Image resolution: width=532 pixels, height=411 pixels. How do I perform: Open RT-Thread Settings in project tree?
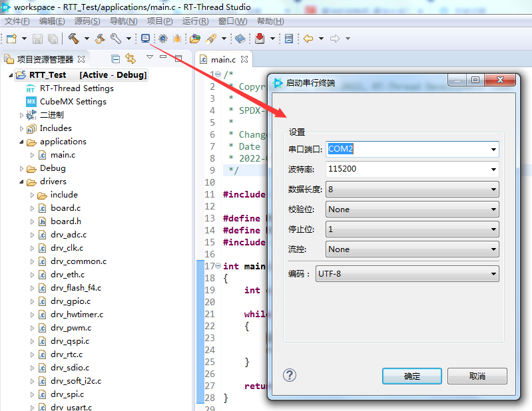pos(76,88)
